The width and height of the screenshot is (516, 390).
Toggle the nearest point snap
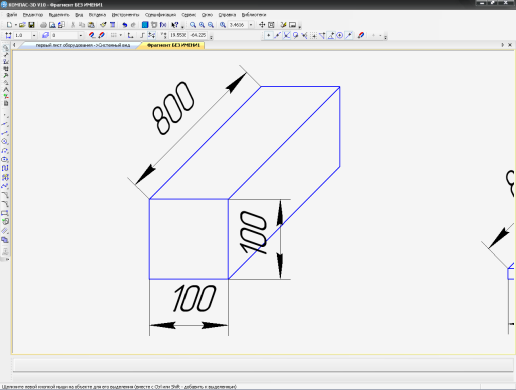tap(268, 35)
